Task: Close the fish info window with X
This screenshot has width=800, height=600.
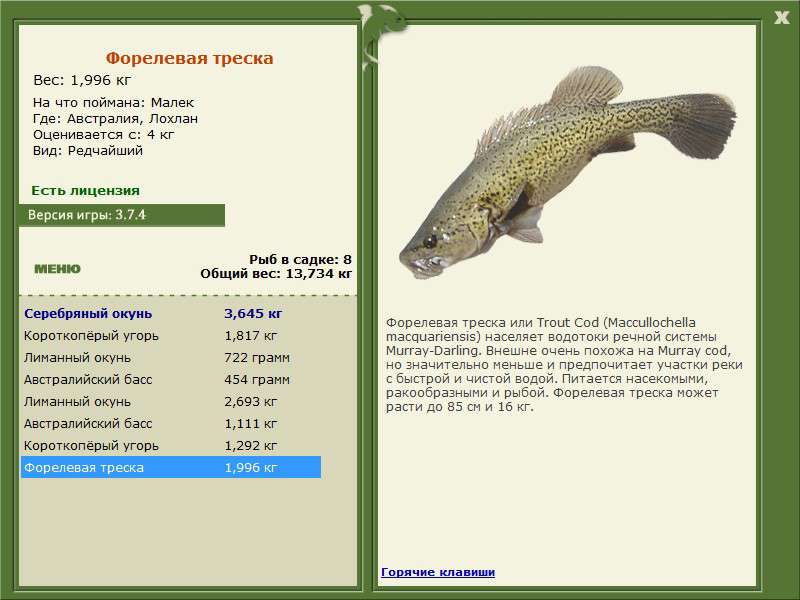Action: [781, 18]
